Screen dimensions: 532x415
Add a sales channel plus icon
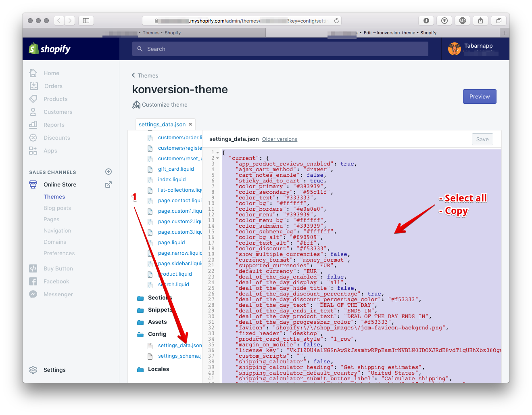[x=108, y=172]
